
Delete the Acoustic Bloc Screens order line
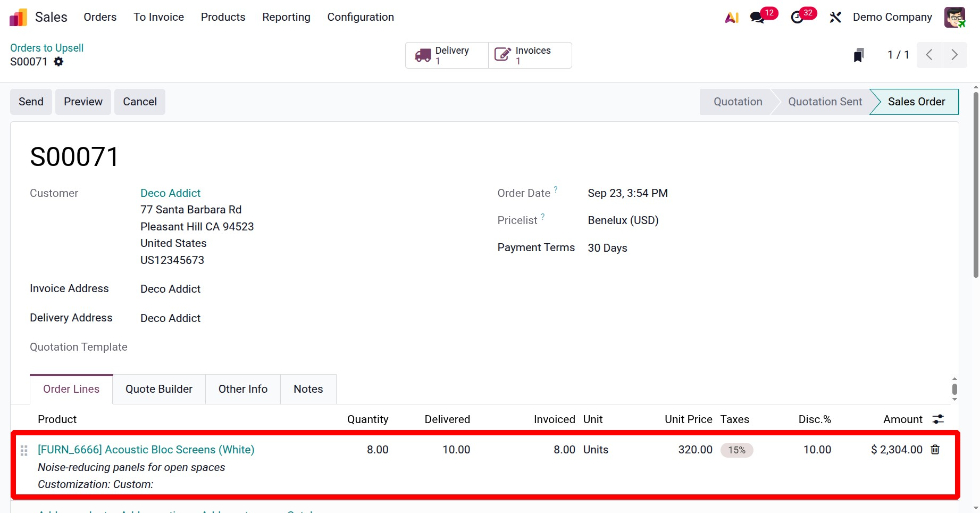pyautogui.click(x=935, y=450)
